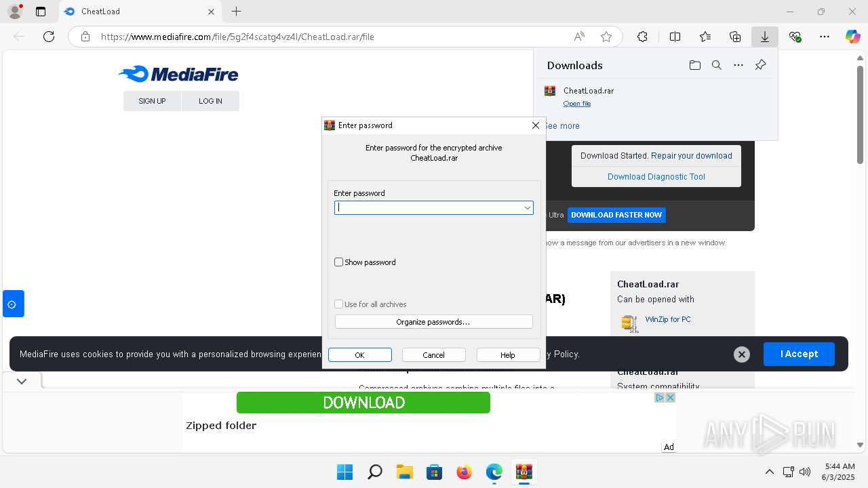The width and height of the screenshot is (868, 488).
Task: Close the Enter password dialog
Action: 536,125
